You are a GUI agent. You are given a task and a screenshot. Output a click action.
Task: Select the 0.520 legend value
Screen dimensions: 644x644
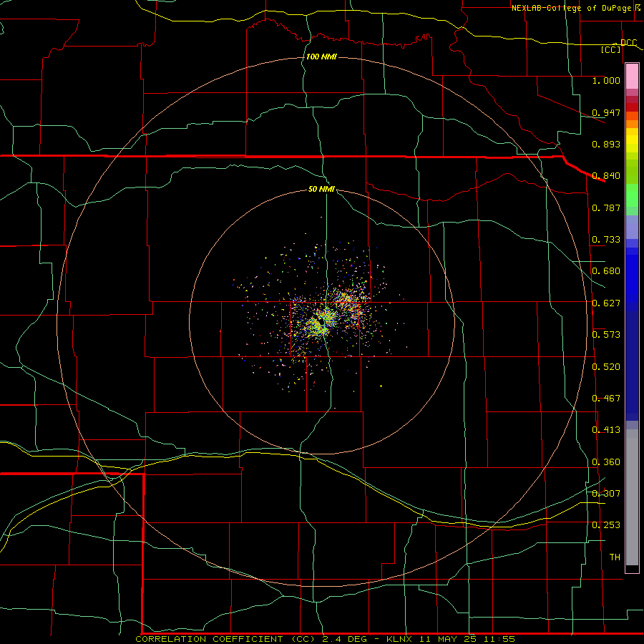click(606, 367)
